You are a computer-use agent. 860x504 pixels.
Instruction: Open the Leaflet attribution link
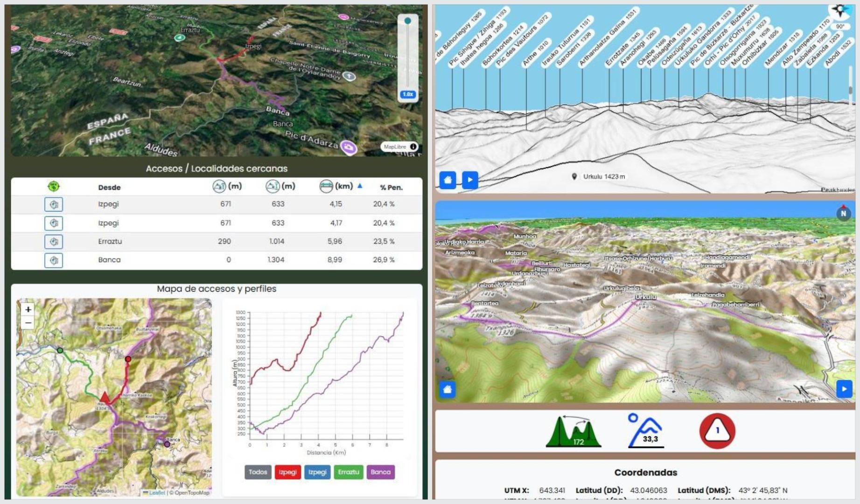[x=157, y=493]
